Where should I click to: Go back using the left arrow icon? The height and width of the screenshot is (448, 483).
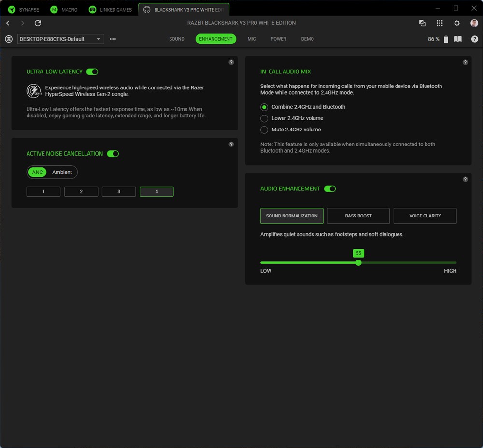[x=8, y=23]
